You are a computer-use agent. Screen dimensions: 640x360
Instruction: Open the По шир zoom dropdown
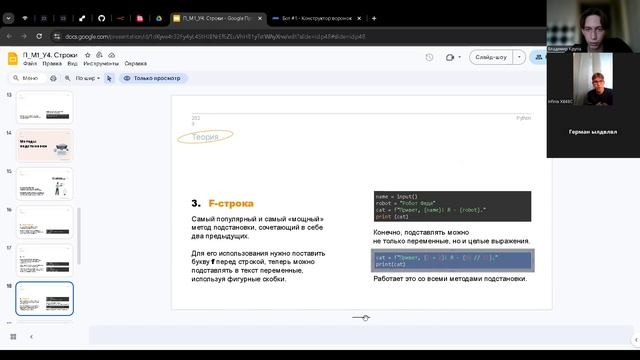click(x=87, y=78)
